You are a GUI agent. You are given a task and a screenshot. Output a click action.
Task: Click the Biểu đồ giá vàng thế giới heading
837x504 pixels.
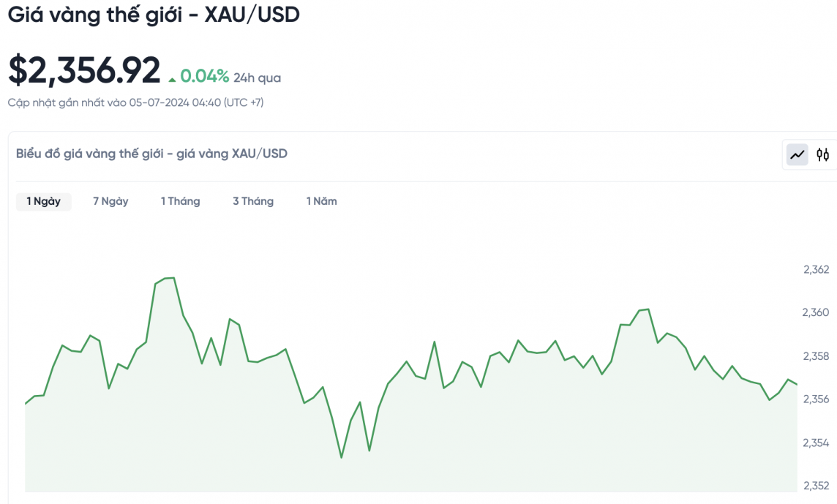tap(151, 154)
